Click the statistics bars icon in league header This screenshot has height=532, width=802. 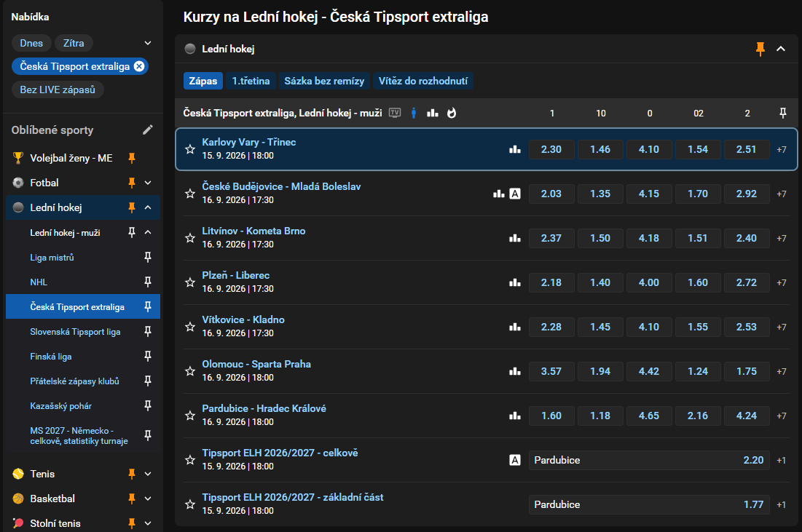pos(433,113)
